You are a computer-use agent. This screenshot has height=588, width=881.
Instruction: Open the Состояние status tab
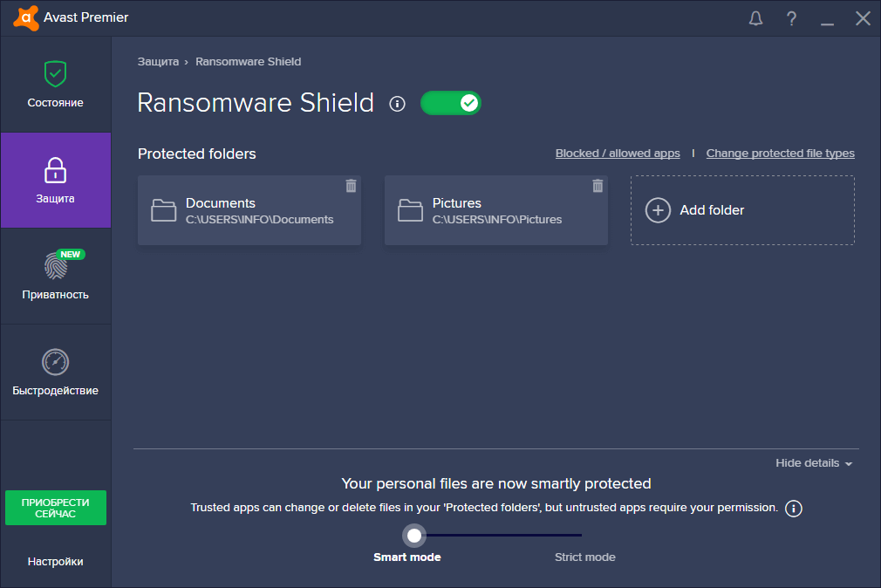(x=56, y=85)
